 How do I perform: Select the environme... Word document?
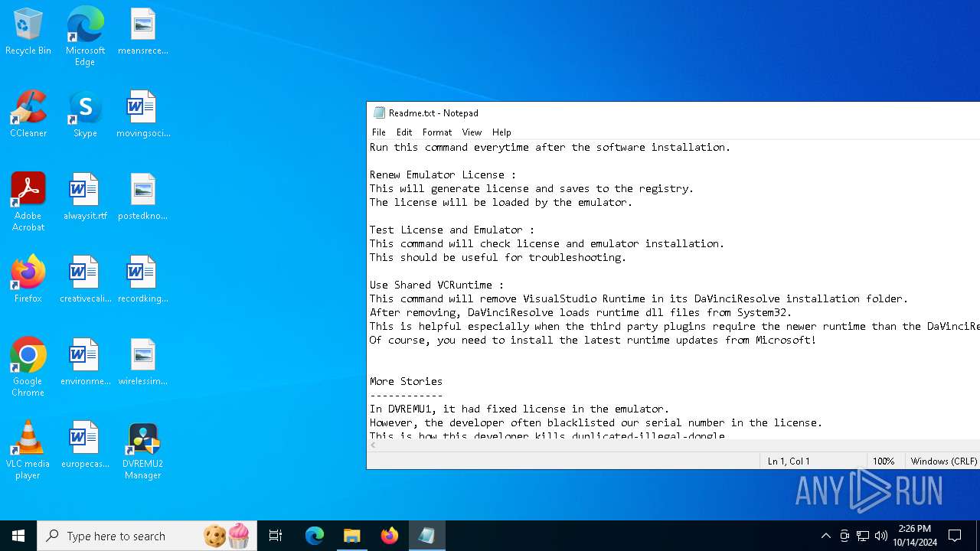85,363
